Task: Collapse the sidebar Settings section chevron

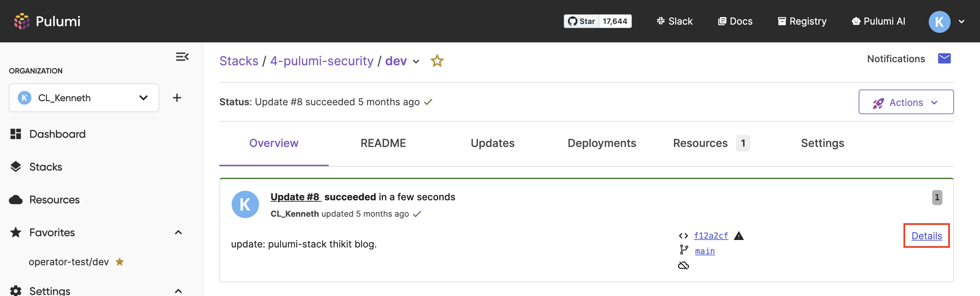Action: click(178, 292)
